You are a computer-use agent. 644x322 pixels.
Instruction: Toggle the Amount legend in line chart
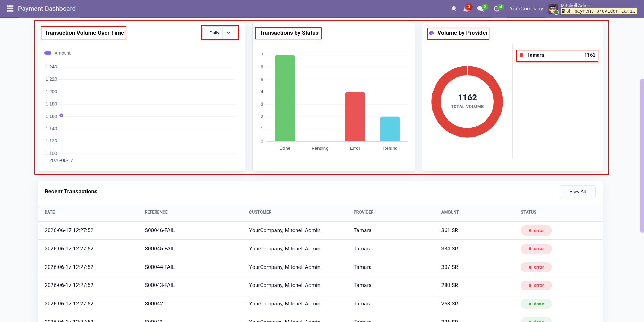[58, 53]
